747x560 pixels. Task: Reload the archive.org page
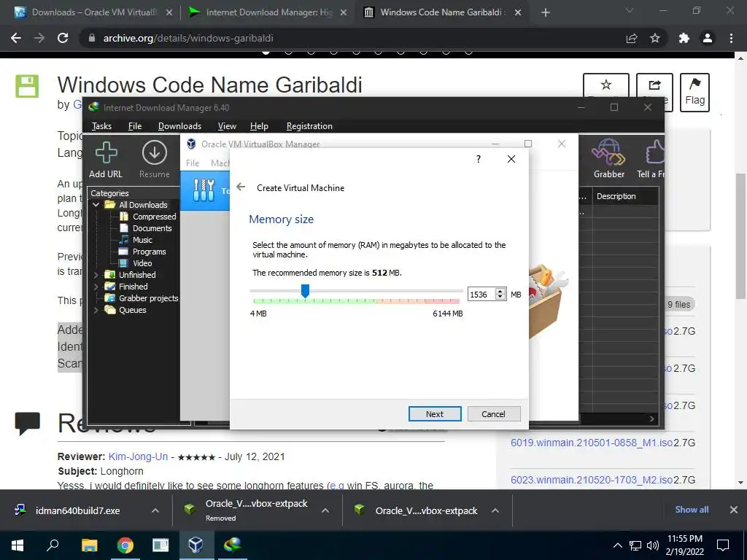click(x=63, y=38)
